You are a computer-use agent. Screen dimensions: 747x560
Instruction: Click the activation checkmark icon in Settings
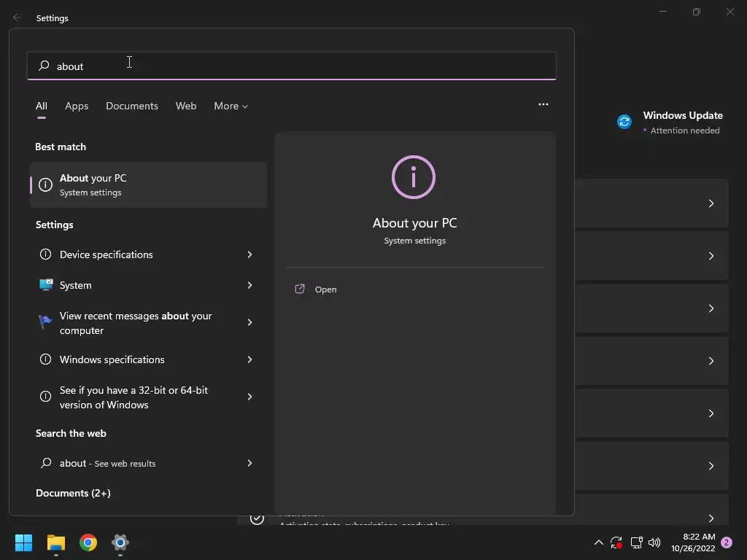coord(258,518)
